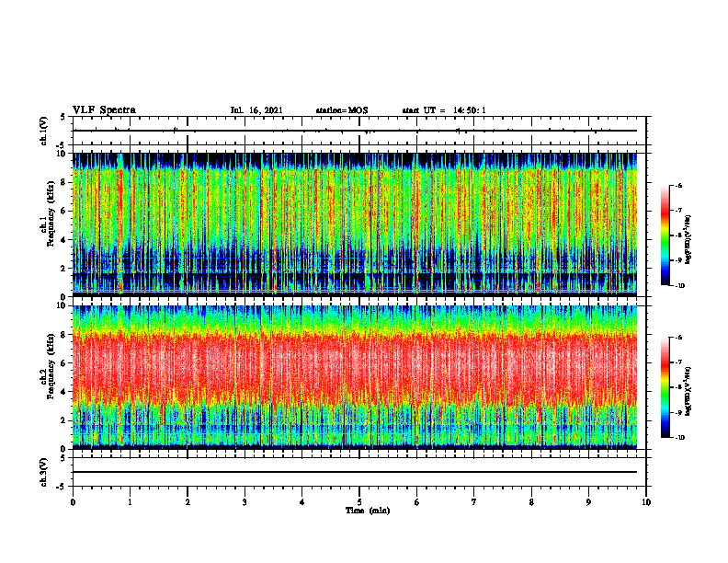This screenshot has height=563, width=728.
Task: Click the "ch.1(V)" waveform axis label
Action: point(43,131)
